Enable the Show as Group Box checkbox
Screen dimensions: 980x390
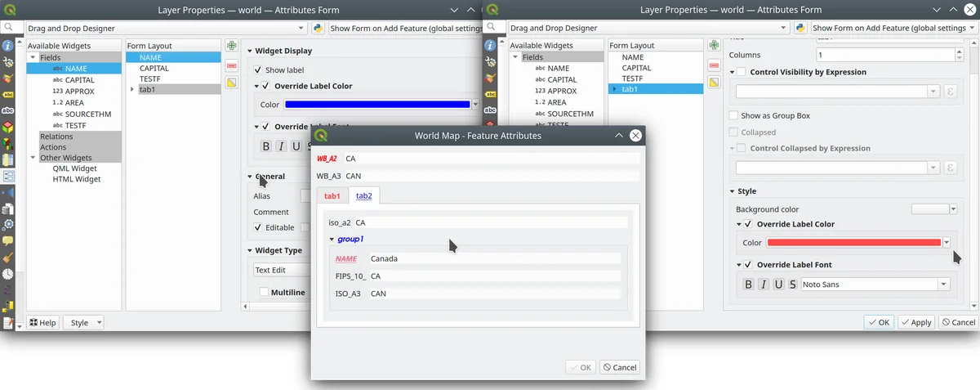click(734, 116)
